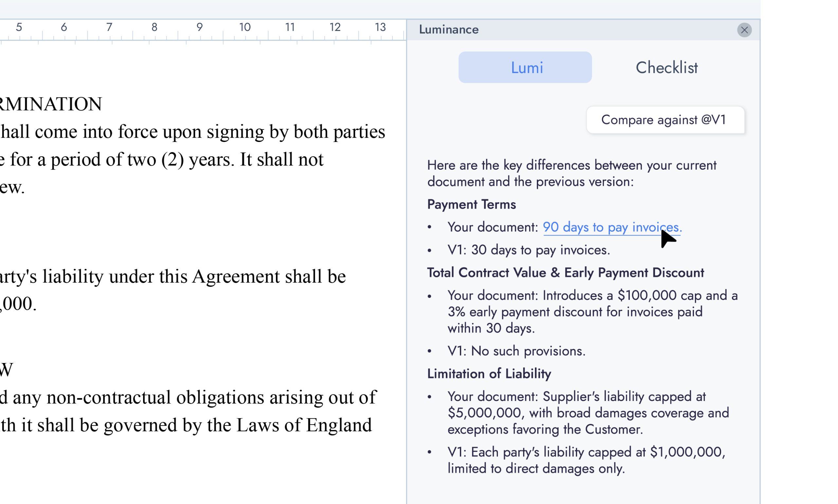Click the 'V1: No such provisions' bullet

tap(516, 351)
